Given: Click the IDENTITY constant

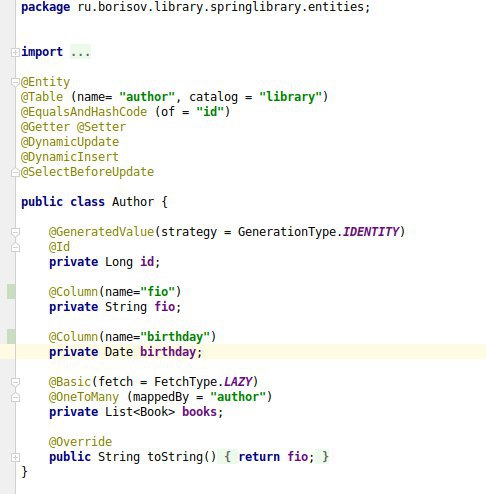Looking at the screenshot, I should [x=371, y=232].
